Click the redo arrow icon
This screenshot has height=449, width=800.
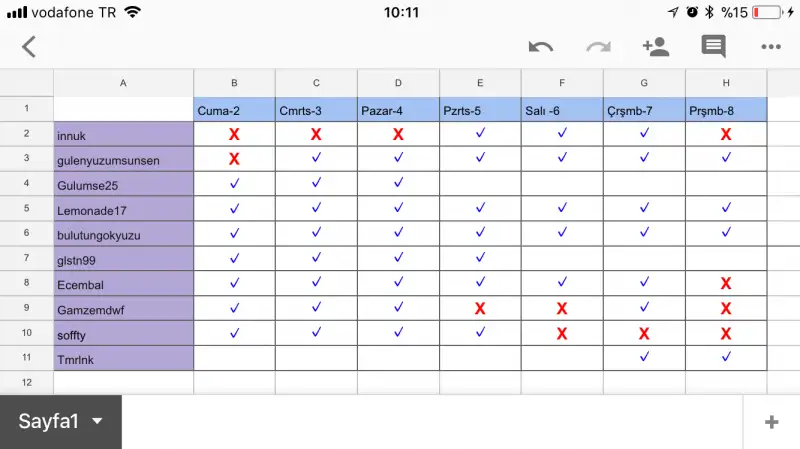point(598,46)
